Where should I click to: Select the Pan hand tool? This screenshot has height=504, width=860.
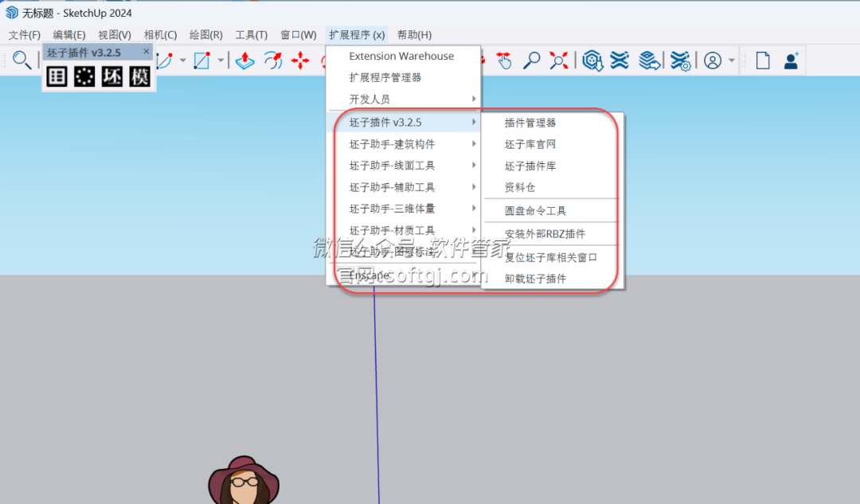pos(503,61)
